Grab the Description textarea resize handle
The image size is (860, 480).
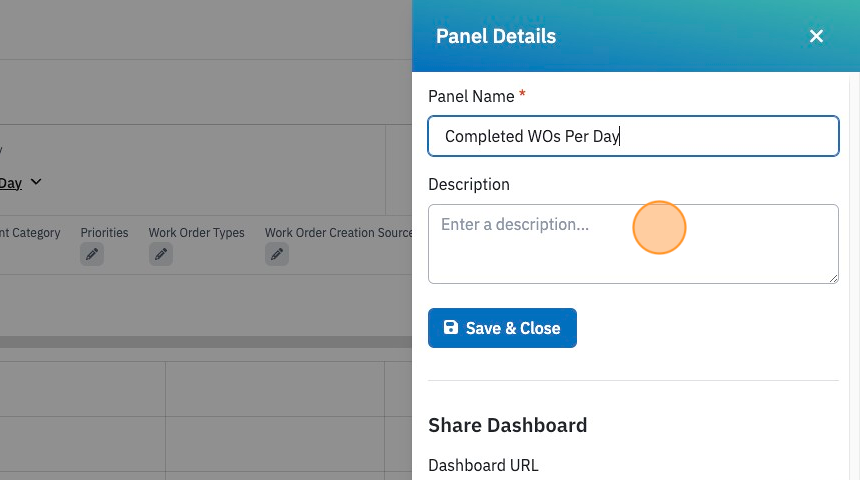[833, 279]
